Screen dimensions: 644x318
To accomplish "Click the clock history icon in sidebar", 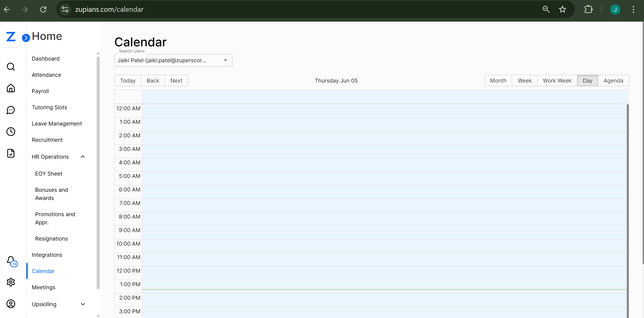I will [x=10, y=132].
